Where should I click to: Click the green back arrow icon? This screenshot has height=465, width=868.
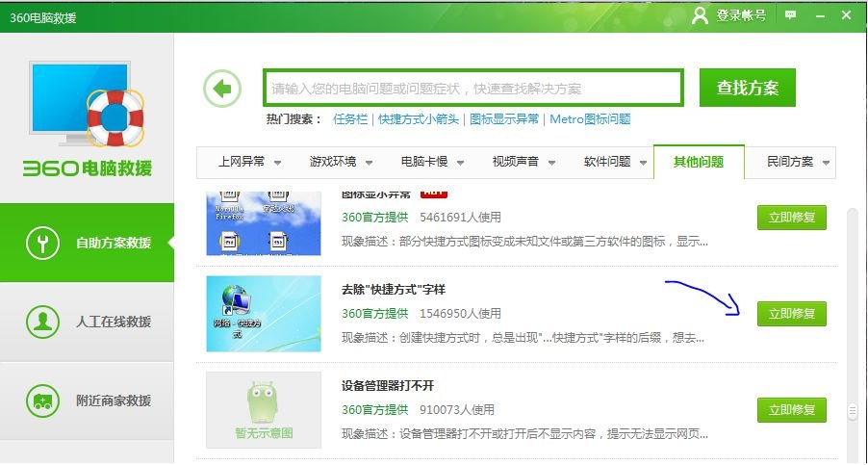222,88
